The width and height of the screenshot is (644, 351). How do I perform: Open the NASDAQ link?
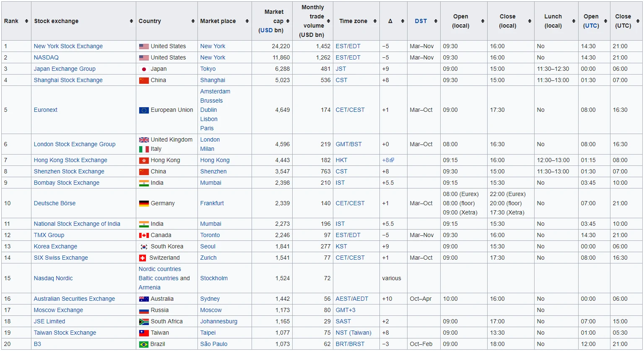tap(46, 57)
